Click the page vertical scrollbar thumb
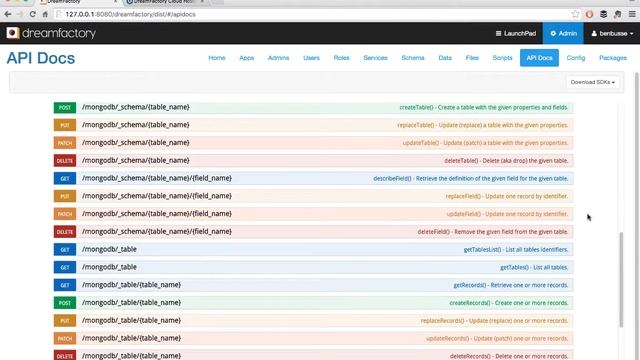640x360 pixels. coord(621,280)
